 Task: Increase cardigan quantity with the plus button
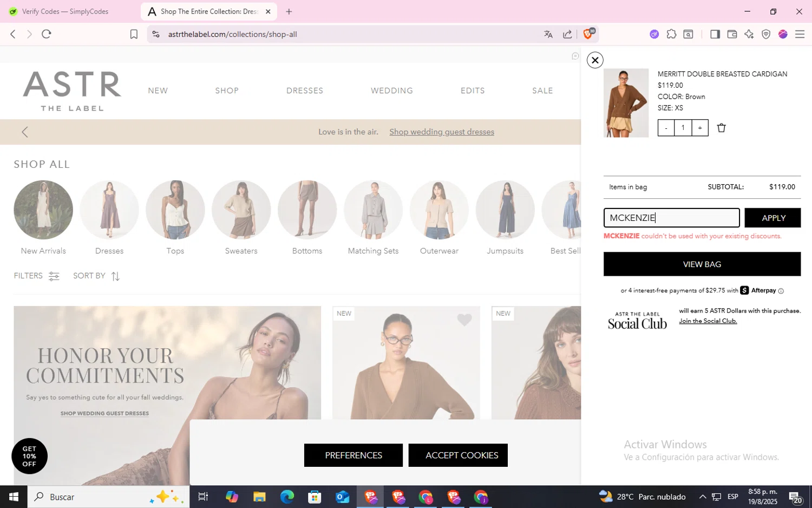(x=700, y=128)
